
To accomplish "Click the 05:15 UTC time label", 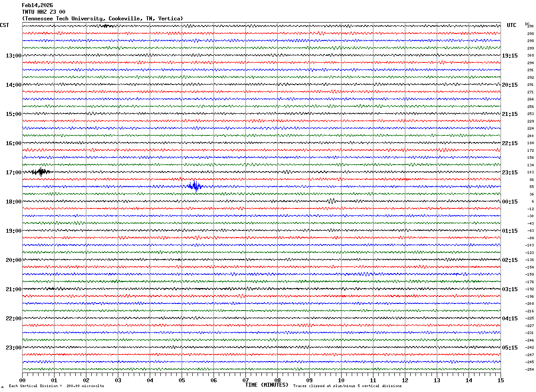I will pos(510,348).
